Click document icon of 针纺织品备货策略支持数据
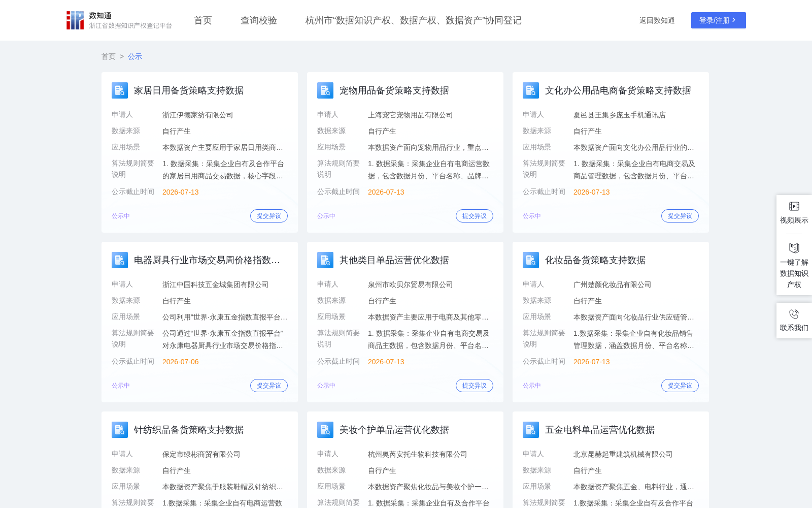This screenshot has width=812, height=508. [x=120, y=430]
